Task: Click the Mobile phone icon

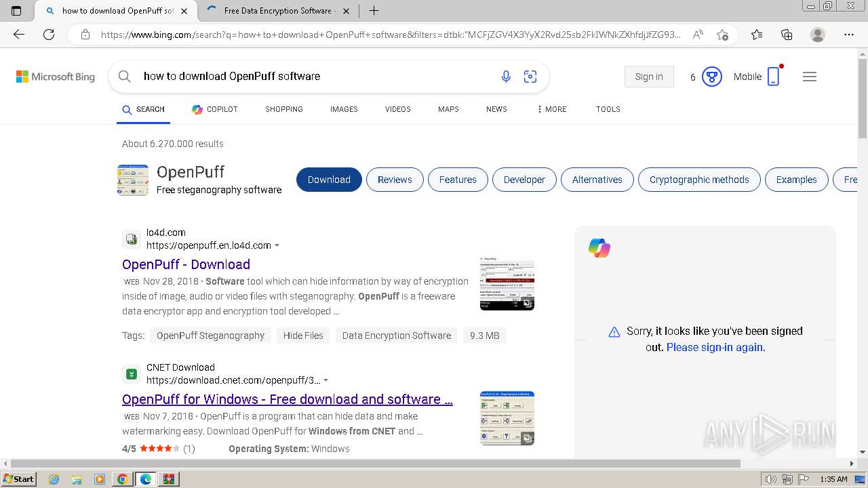Action: [774, 76]
